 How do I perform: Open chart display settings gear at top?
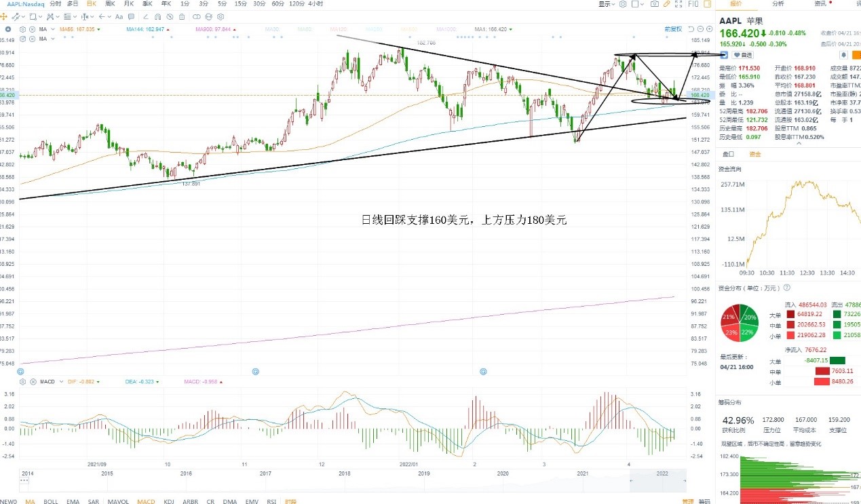pos(623,4)
